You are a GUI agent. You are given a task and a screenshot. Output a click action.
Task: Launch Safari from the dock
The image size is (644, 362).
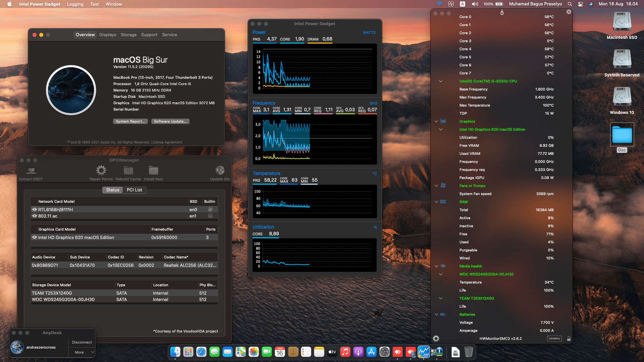(x=201, y=352)
